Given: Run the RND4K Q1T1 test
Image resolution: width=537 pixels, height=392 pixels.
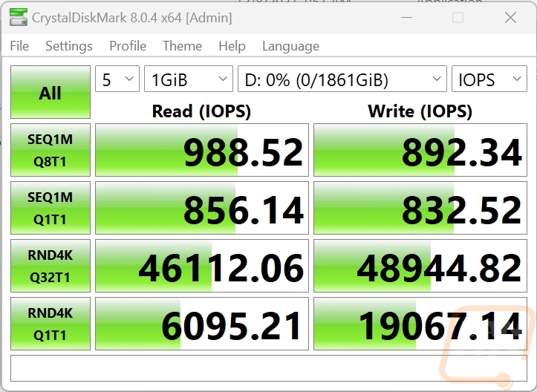Looking at the screenshot, I should 51,324.
